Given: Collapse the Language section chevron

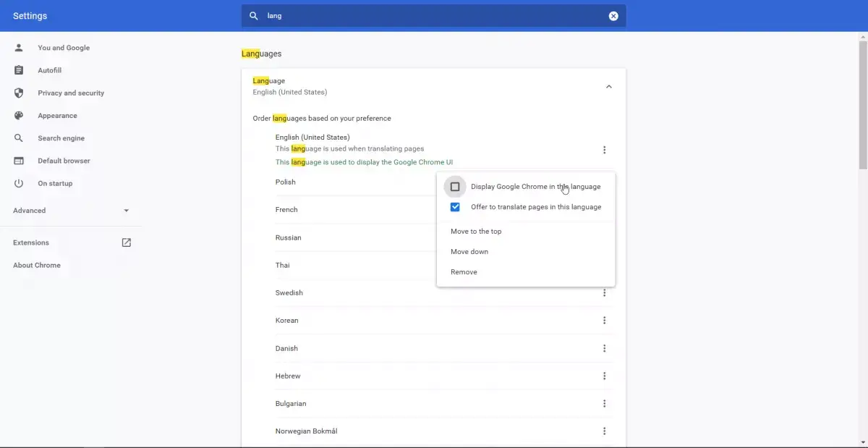Looking at the screenshot, I should pyautogui.click(x=608, y=87).
